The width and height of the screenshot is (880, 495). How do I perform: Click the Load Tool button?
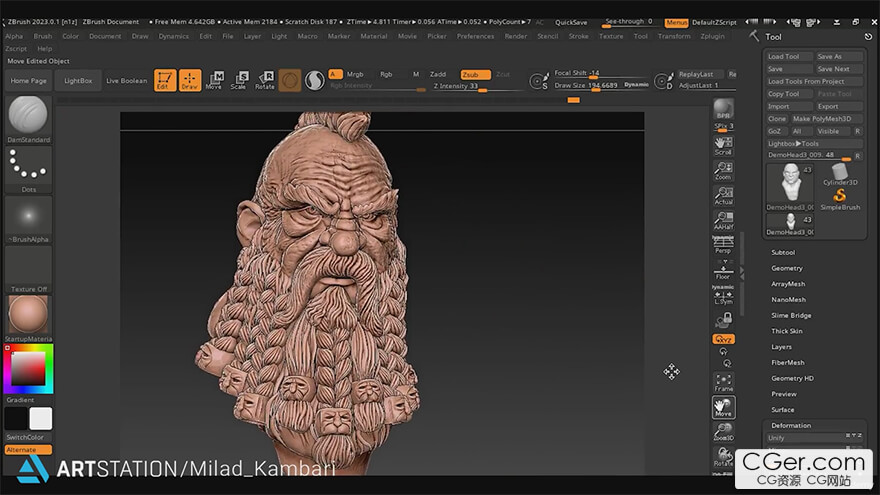pyautogui.click(x=789, y=57)
